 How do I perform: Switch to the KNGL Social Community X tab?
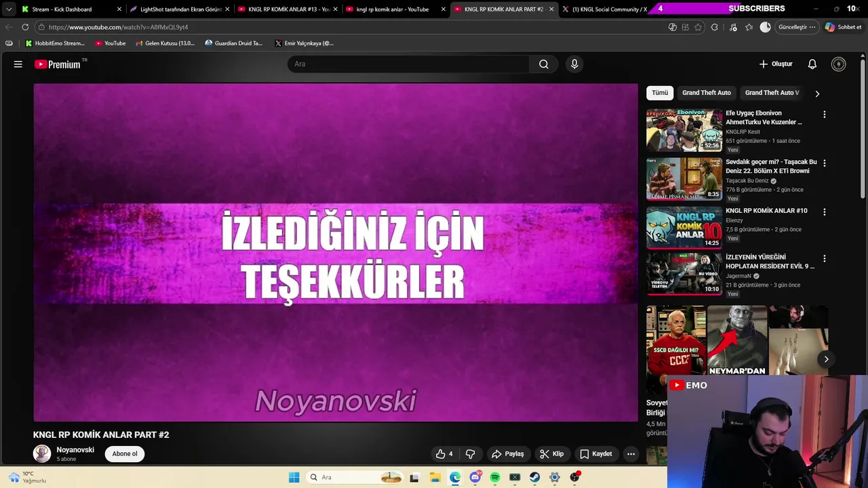click(x=610, y=9)
